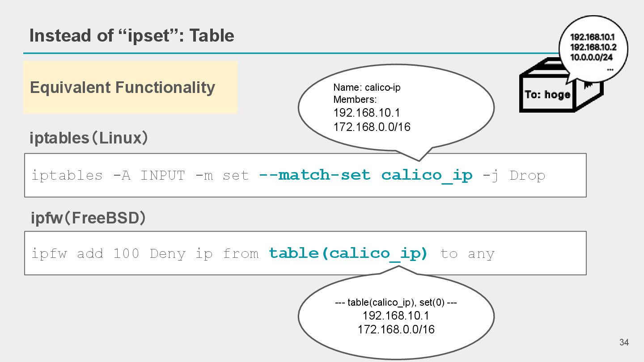Screen dimensions: 644x362
Task: Click the highlighted "table(calico_ip)" text
Action: (x=348, y=253)
